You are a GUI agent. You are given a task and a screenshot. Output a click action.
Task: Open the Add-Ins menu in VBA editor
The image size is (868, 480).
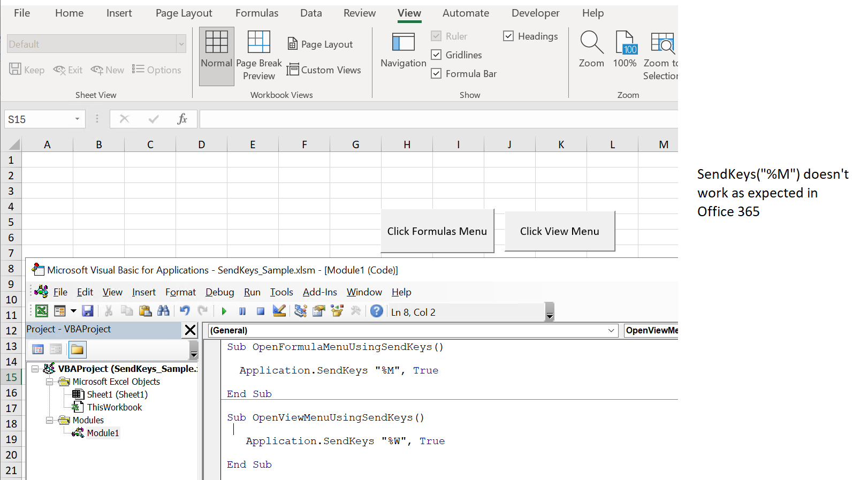[x=320, y=292]
